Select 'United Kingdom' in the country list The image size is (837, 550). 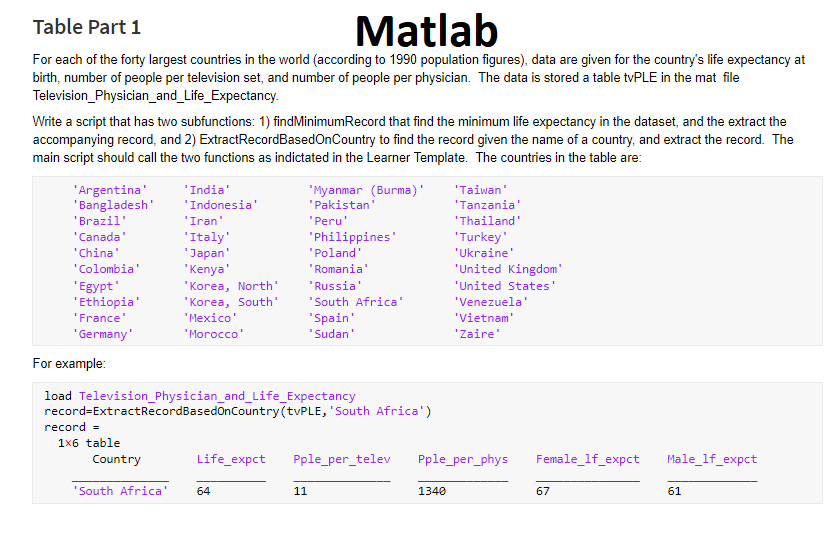[x=509, y=269]
